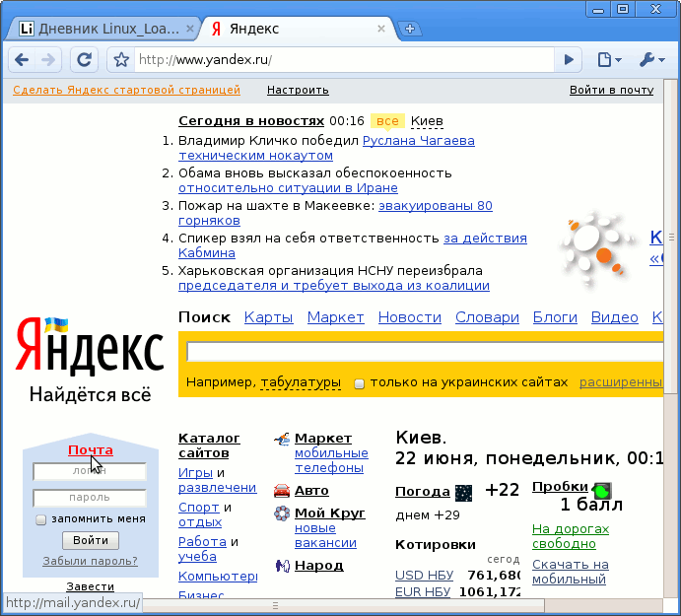
Task: Enable 'только на украинских сайтах' checkbox
Action: click(x=359, y=383)
